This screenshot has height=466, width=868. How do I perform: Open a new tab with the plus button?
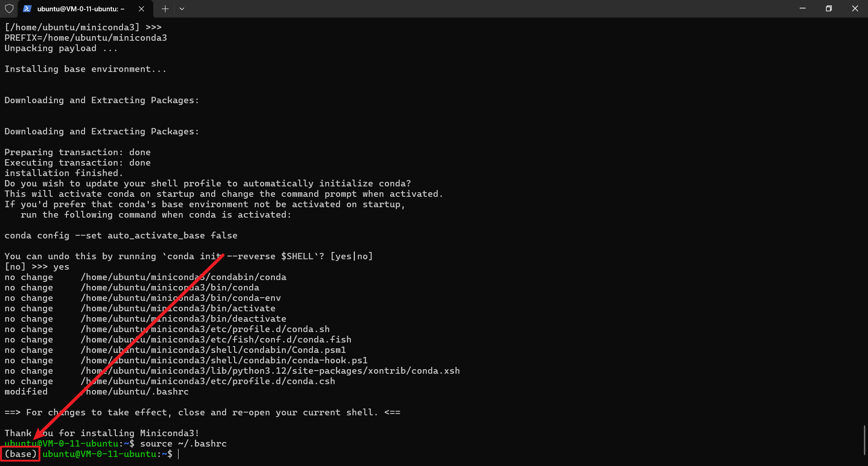coord(165,9)
